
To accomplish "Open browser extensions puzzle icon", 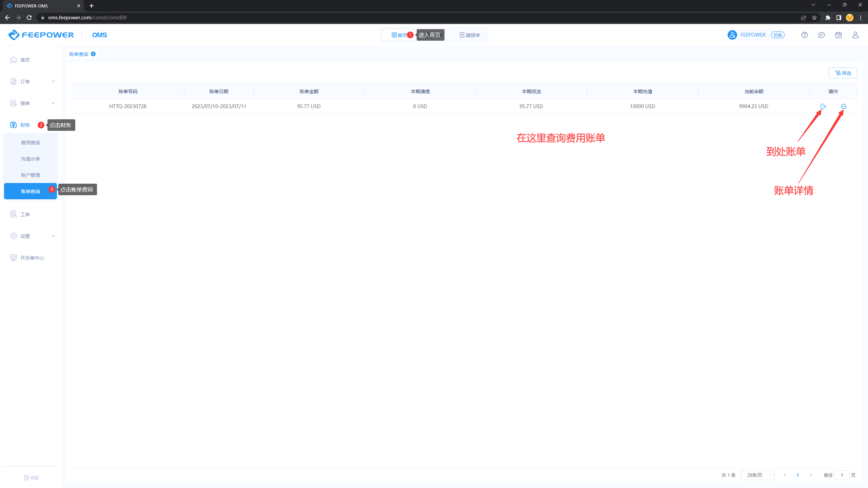I will tap(828, 18).
